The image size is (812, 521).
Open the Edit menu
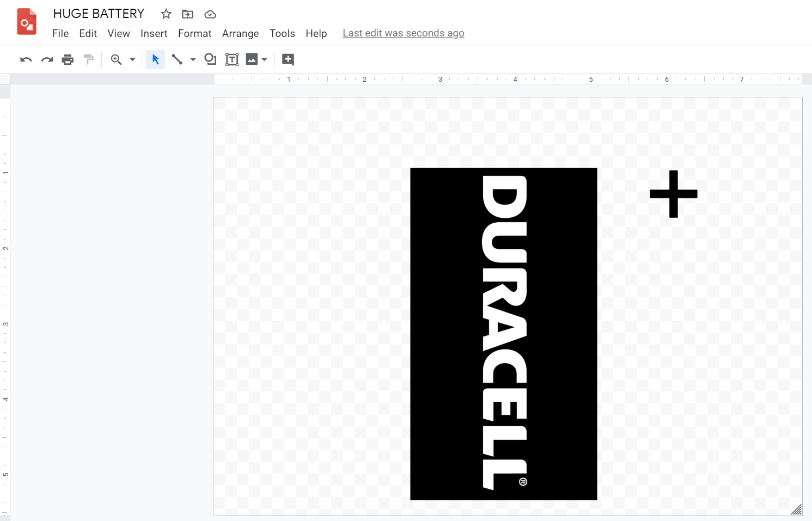tap(88, 33)
